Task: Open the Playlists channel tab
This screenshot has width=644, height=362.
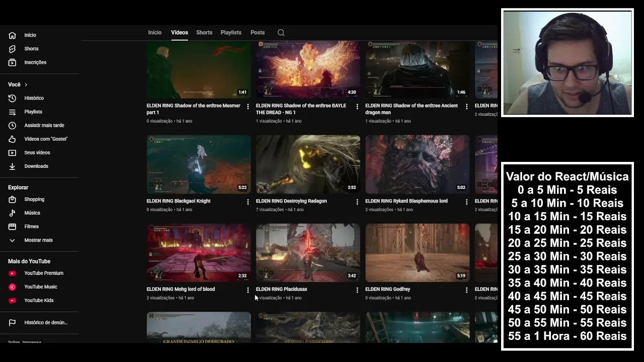Action: 231,33
